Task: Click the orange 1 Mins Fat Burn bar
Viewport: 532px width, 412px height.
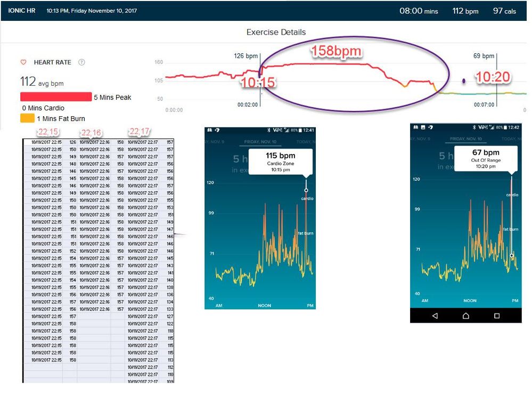Action: click(x=28, y=118)
